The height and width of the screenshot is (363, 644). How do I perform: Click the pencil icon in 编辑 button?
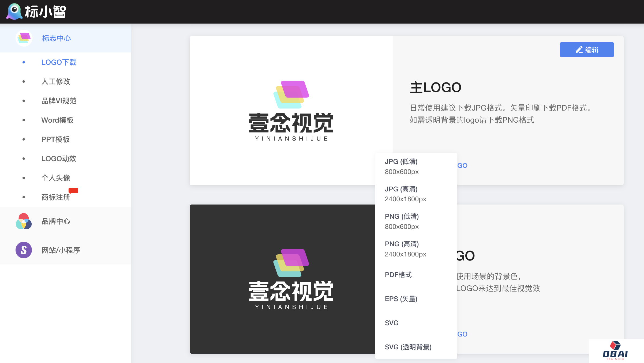coord(579,50)
